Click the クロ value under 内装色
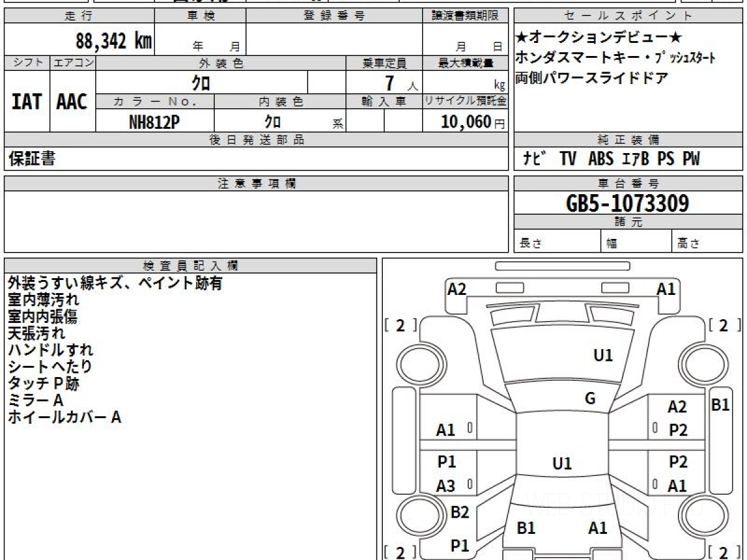 [272, 122]
